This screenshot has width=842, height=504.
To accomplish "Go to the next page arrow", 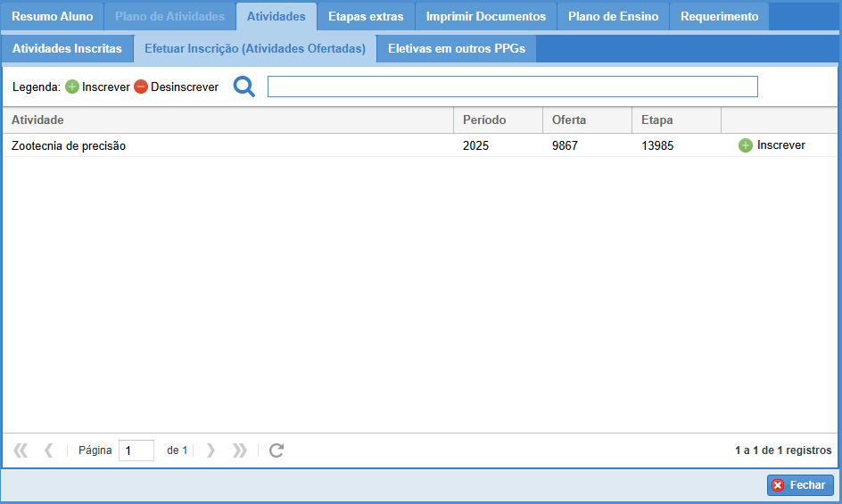I will [x=211, y=450].
